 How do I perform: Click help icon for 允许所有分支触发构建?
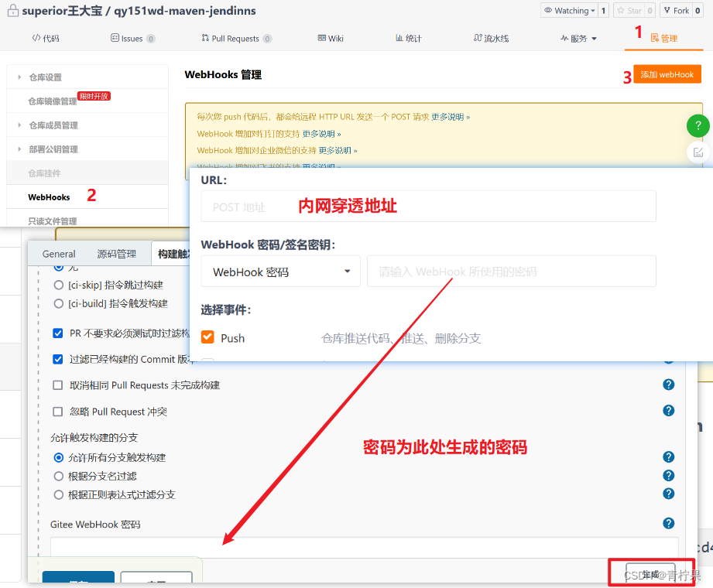coord(668,456)
